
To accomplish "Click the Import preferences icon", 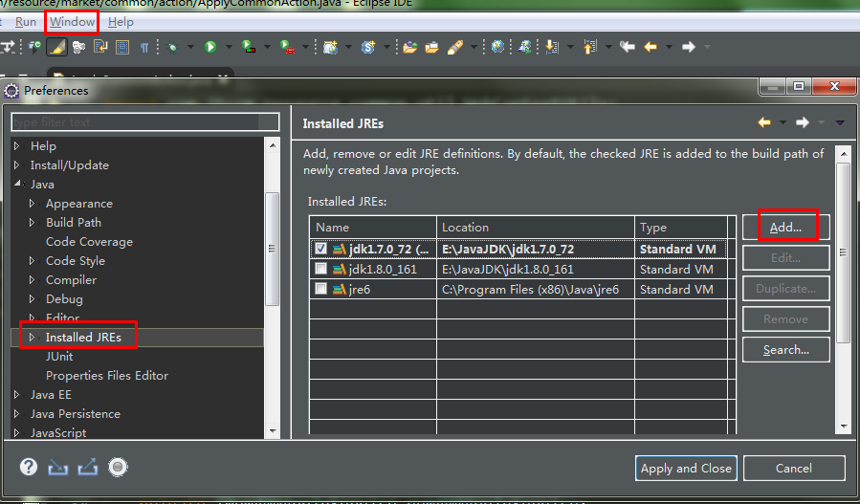I will 57,467.
